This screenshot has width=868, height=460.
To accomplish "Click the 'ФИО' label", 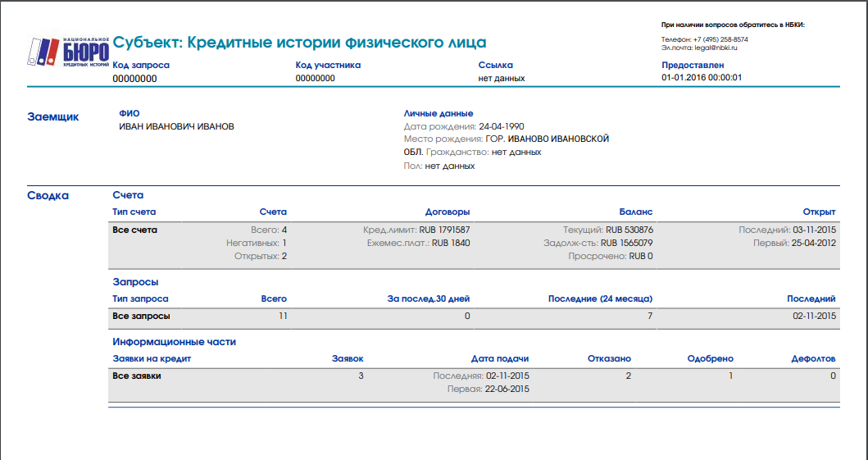I will click(x=130, y=113).
